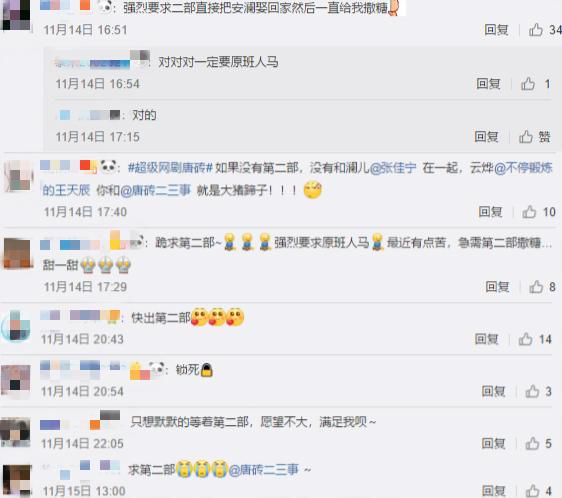
Task: Like the comment posted at 17:40
Action: click(529, 212)
